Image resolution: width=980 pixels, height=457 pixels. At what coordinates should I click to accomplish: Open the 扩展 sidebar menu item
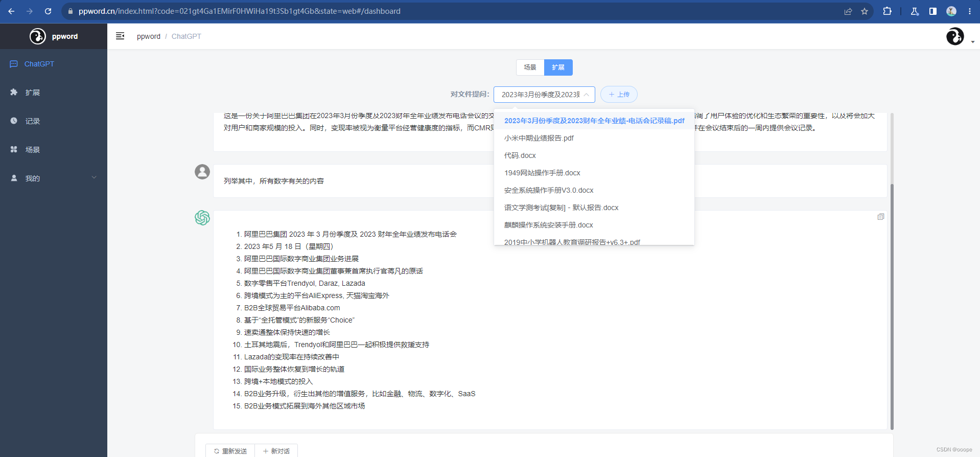54,93
